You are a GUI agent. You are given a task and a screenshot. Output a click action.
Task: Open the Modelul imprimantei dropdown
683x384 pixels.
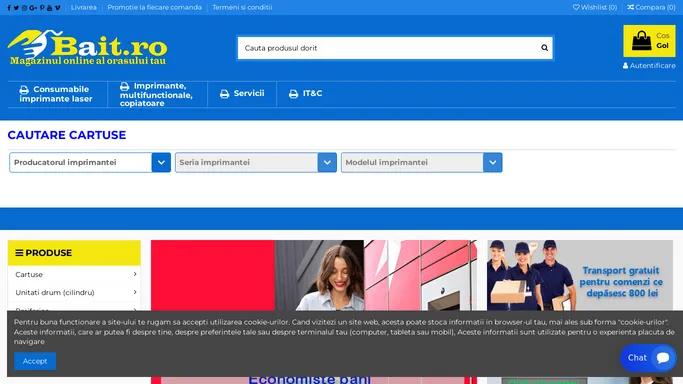pyautogui.click(x=422, y=162)
